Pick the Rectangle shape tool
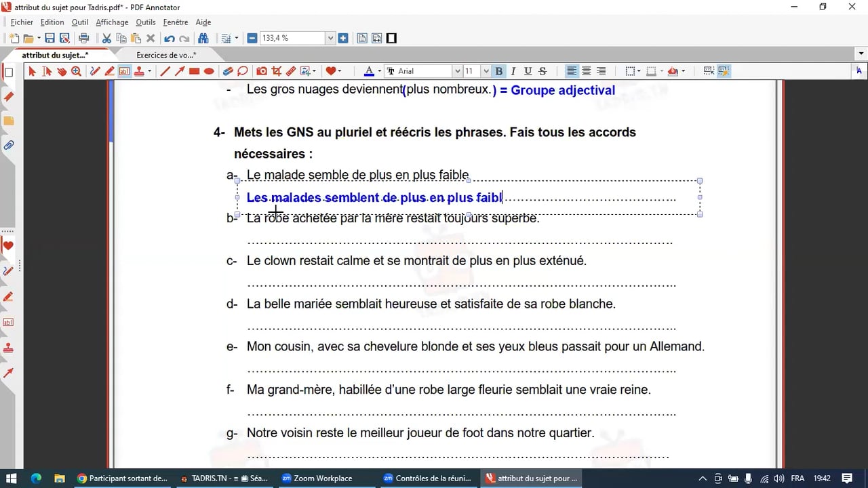The width and height of the screenshot is (868, 488). (195, 71)
